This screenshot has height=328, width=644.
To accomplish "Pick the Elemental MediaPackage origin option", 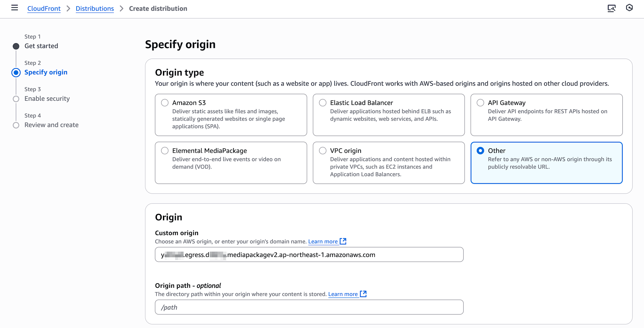I will (x=165, y=151).
